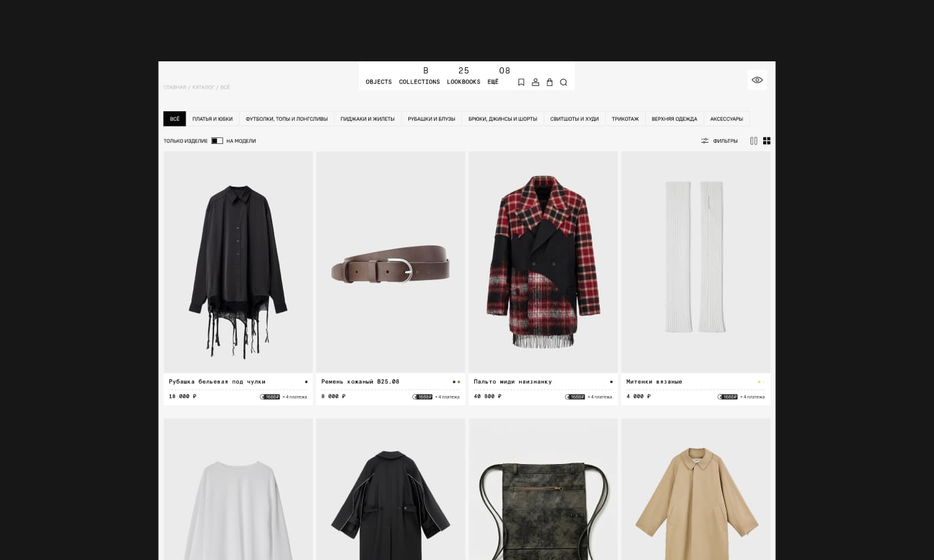
Task: Open the ФИЛЬТРЫ filters label
Action: point(725,141)
